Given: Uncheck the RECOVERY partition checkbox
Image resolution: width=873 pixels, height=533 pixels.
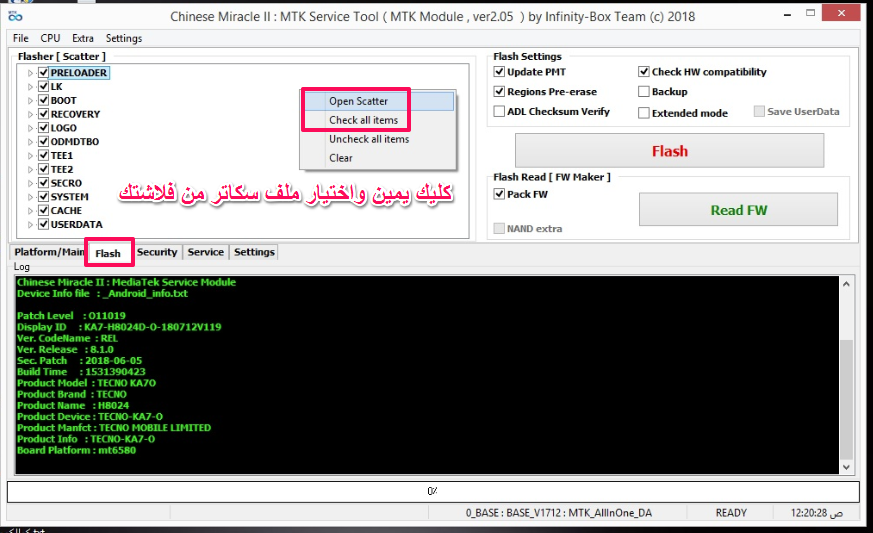Looking at the screenshot, I should (x=43, y=114).
